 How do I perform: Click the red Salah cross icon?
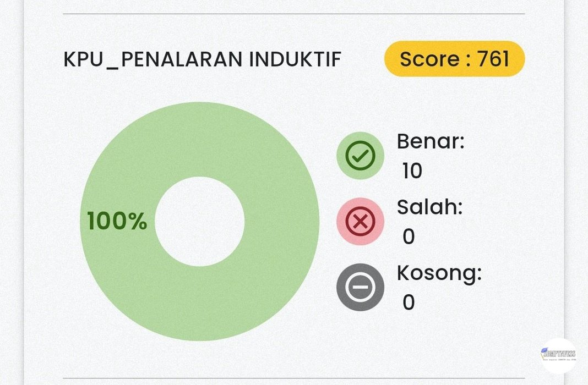coord(360,221)
